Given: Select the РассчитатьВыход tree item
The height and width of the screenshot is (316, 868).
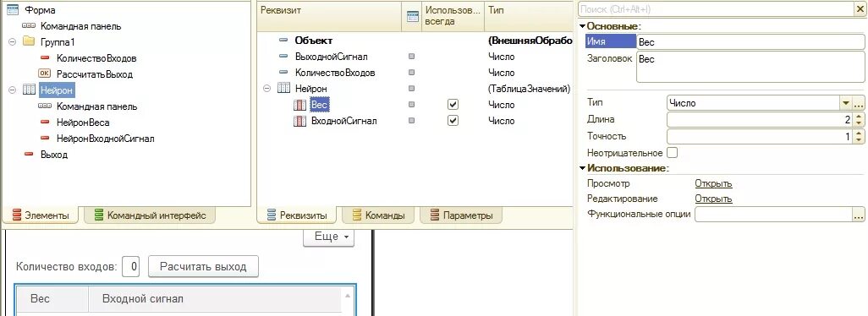Looking at the screenshot, I should [95, 74].
